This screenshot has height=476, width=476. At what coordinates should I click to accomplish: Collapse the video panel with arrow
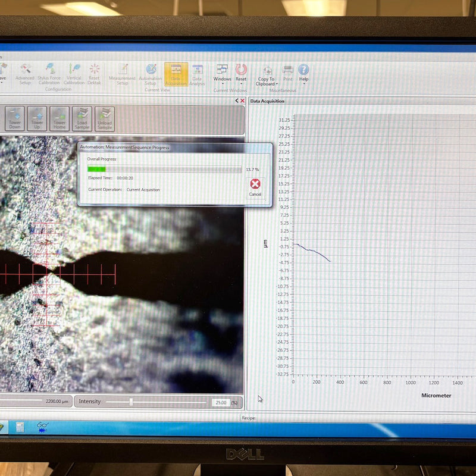tap(237, 101)
